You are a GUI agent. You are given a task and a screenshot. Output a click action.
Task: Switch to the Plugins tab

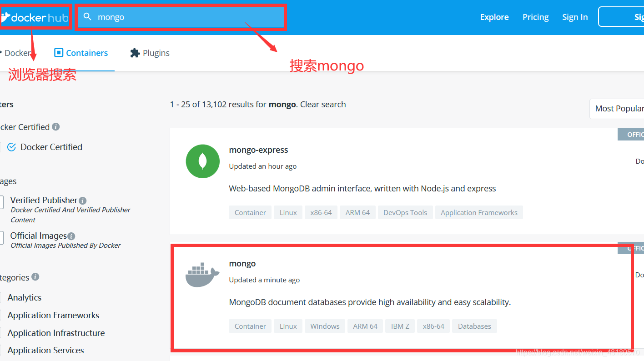click(150, 53)
